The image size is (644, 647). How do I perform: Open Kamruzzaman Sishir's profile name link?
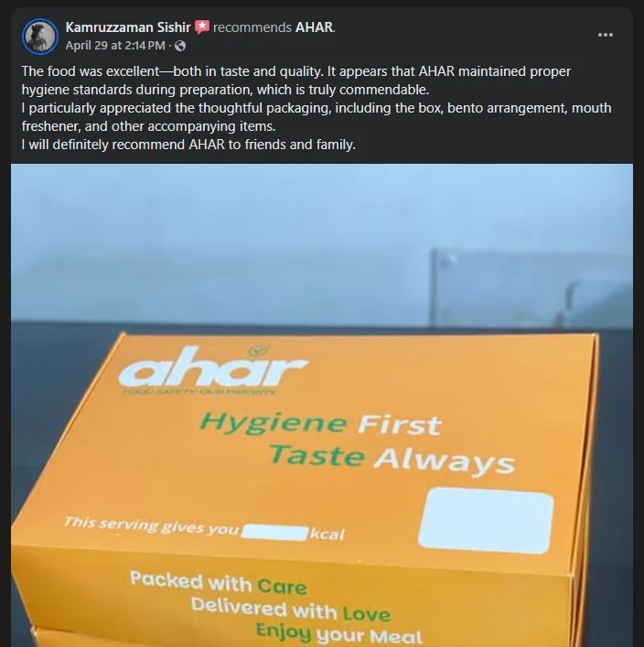128,27
